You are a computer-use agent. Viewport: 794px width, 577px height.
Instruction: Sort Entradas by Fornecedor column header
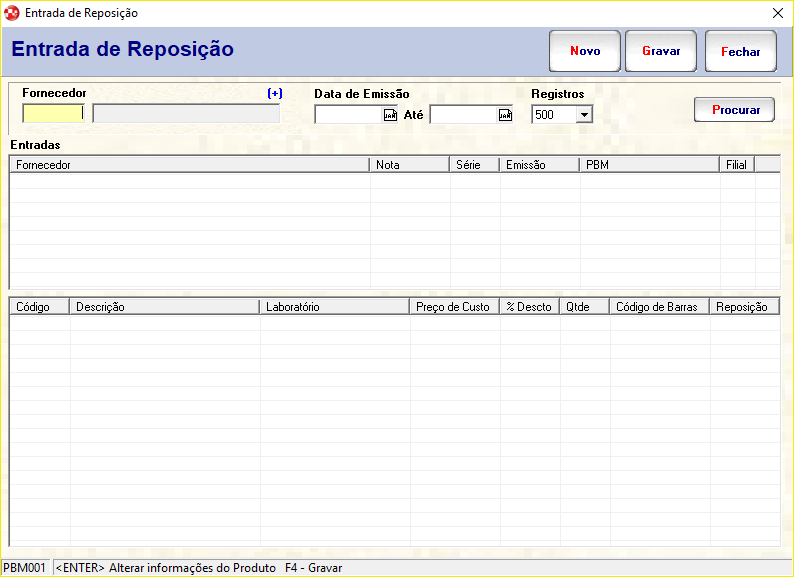(x=190, y=165)
